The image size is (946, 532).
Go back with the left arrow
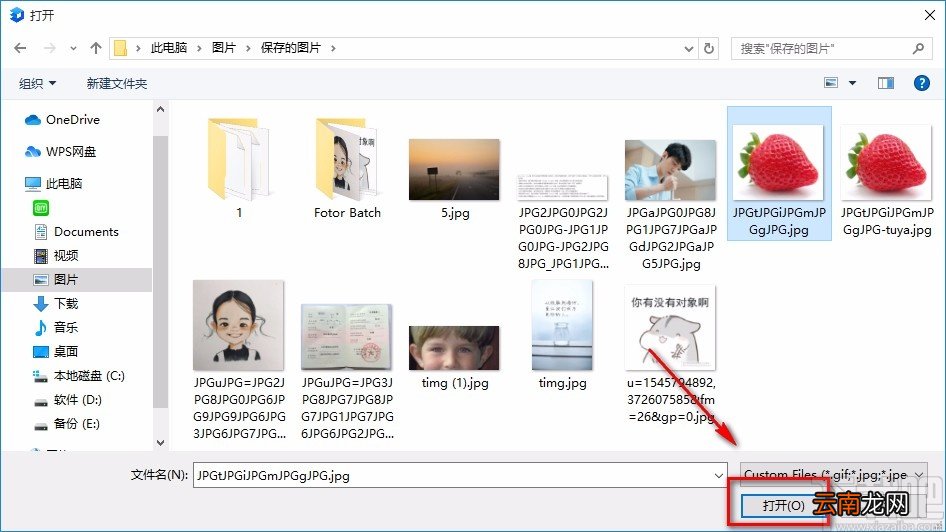pos(20,48)
